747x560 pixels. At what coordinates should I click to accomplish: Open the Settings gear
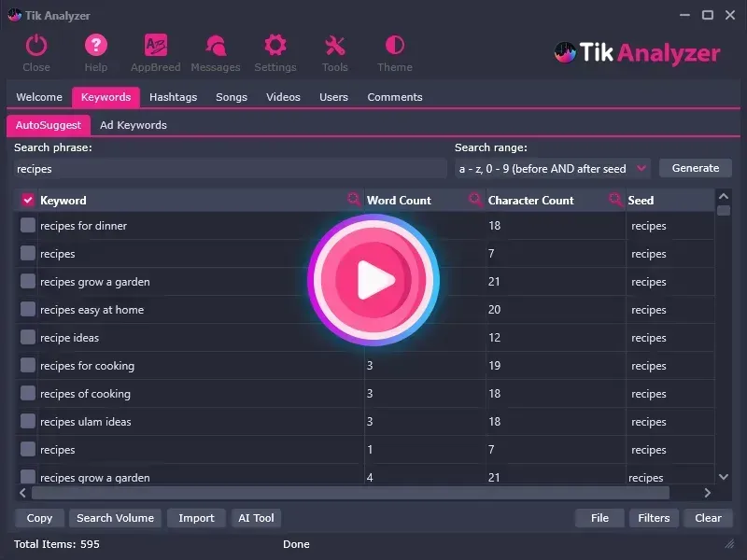pyautogui.click(x=275, y=45)
